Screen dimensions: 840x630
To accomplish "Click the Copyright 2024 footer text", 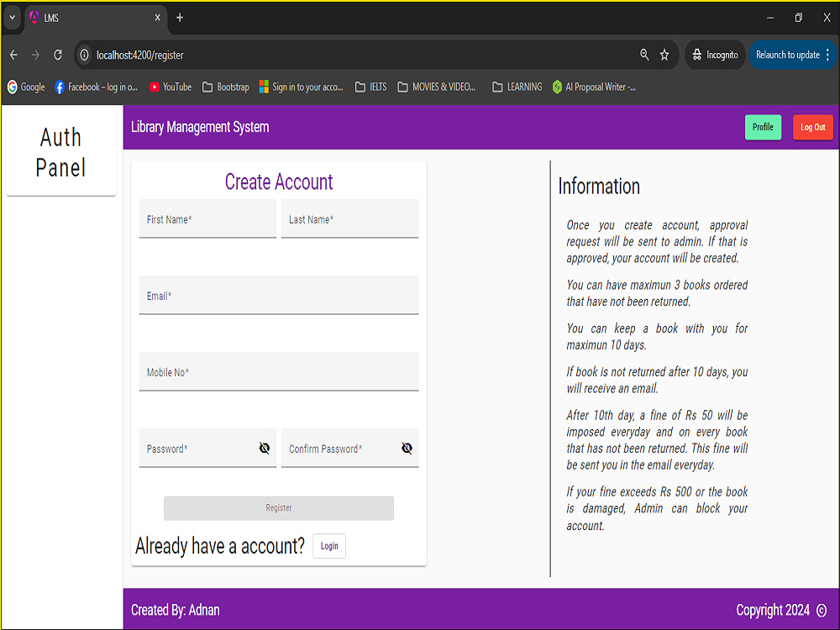I will pos(773,610).
